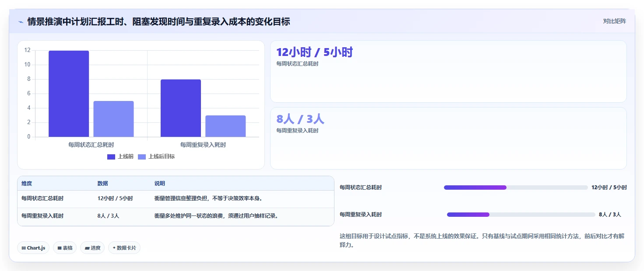
Task: Select the 8人 / 3人 data card value
Action: (x=300, y=119)
